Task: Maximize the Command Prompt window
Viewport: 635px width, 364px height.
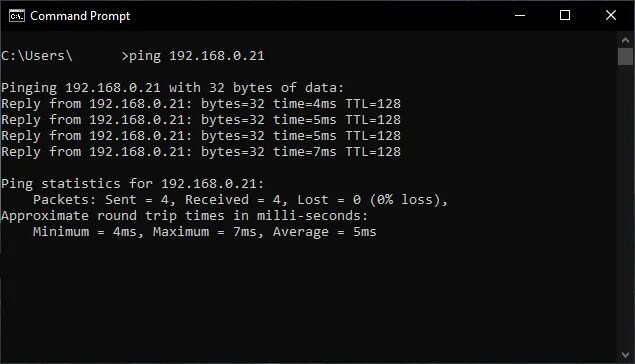Action: pyautogui.click(x=565, y=15)
